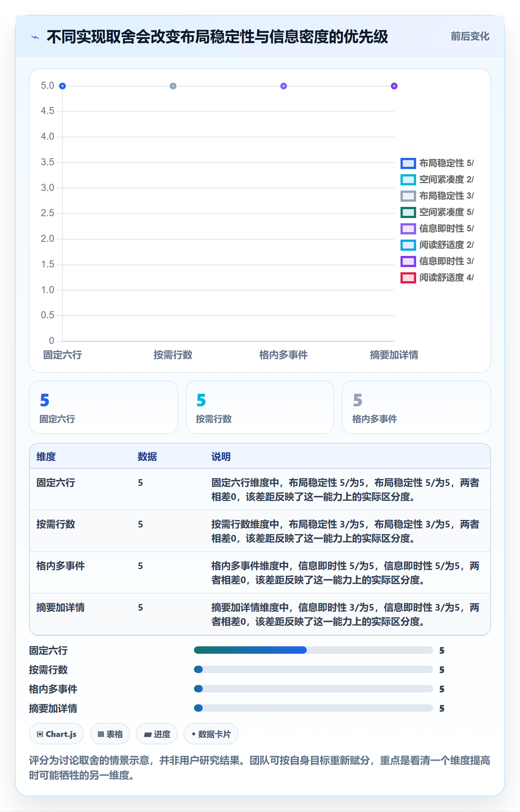Click the 按需行数 progress bar
This screenshot has width=520, height=812.
[x=313, y=669]
